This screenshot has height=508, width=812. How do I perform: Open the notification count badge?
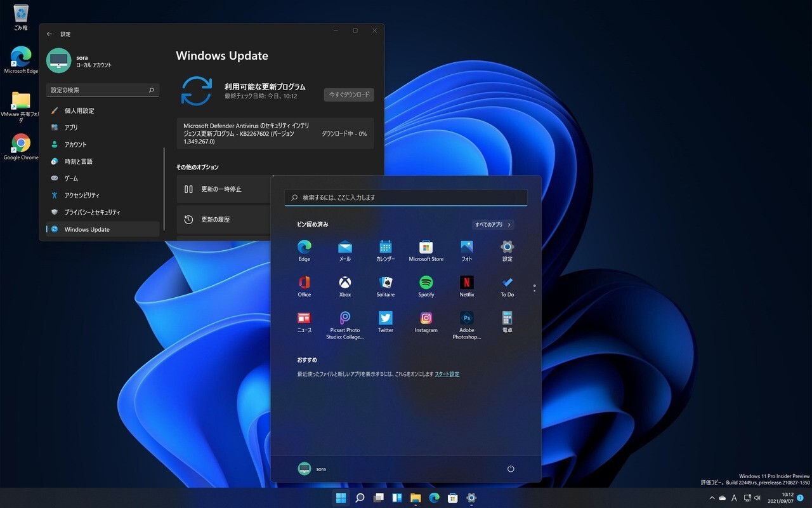[x=801, y=498]
